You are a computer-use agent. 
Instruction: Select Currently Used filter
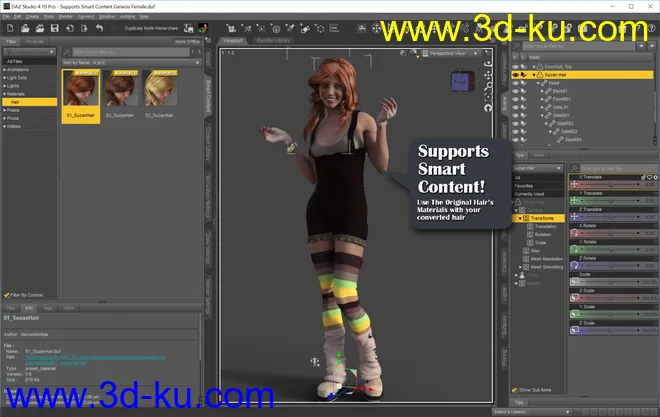point(530,193)
